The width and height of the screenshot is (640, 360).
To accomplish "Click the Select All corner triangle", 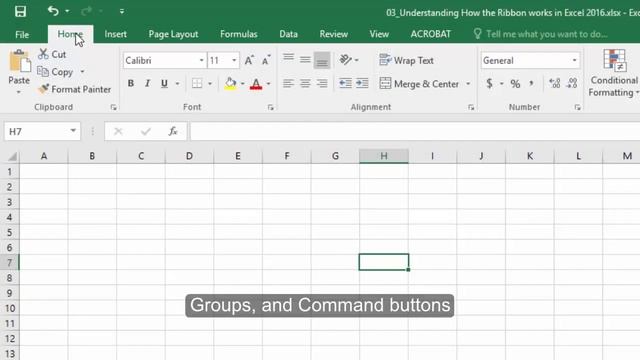I will click(x=12, y=156).
